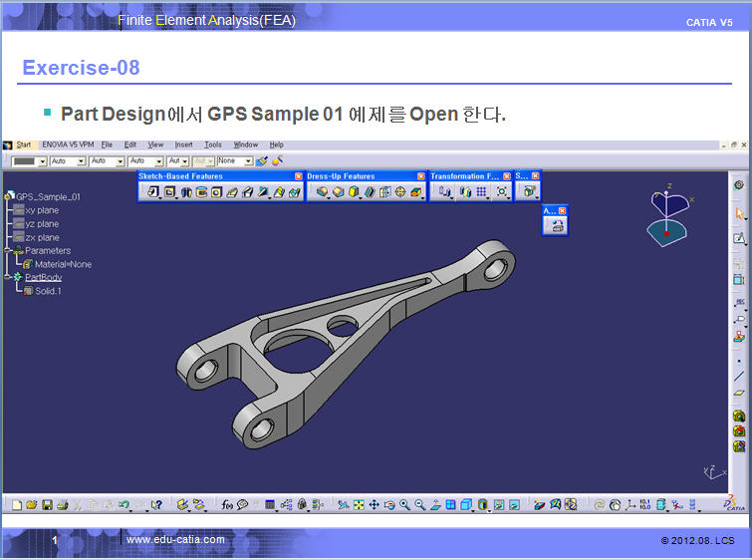752x560 pixels.
Task: Open the Insert menu
Action: point(183,145)
